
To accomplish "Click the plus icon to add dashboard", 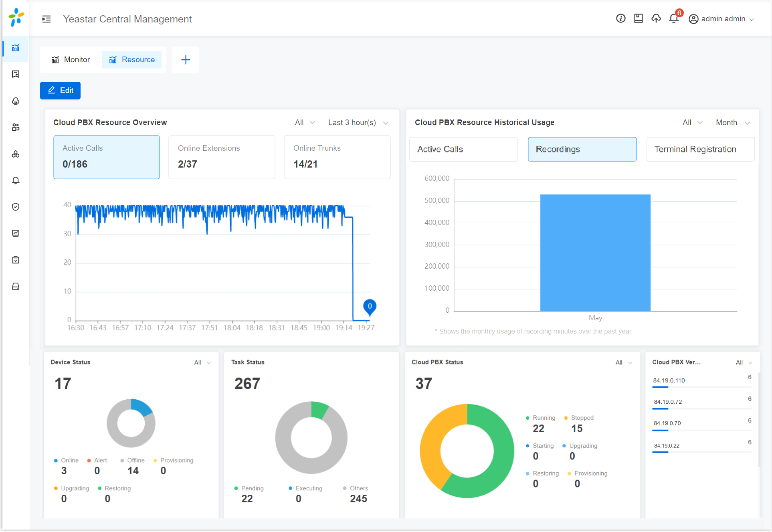I will [186, 60].
